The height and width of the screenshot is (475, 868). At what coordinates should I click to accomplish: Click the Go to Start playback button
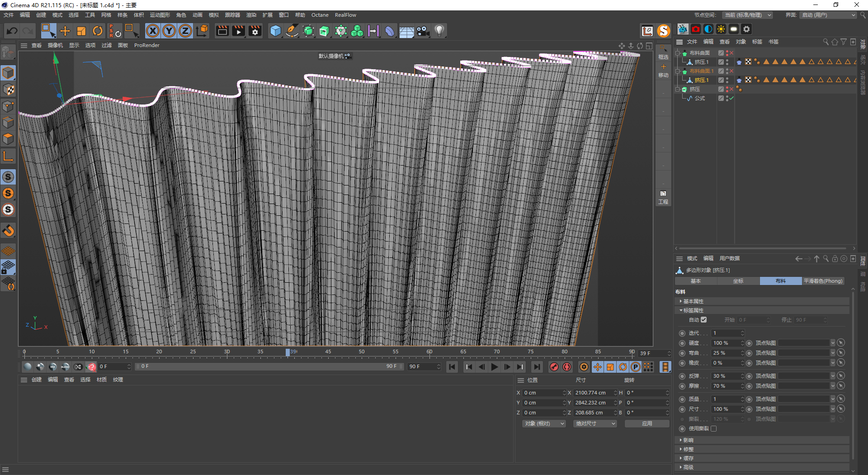click(x=452, y=367)
